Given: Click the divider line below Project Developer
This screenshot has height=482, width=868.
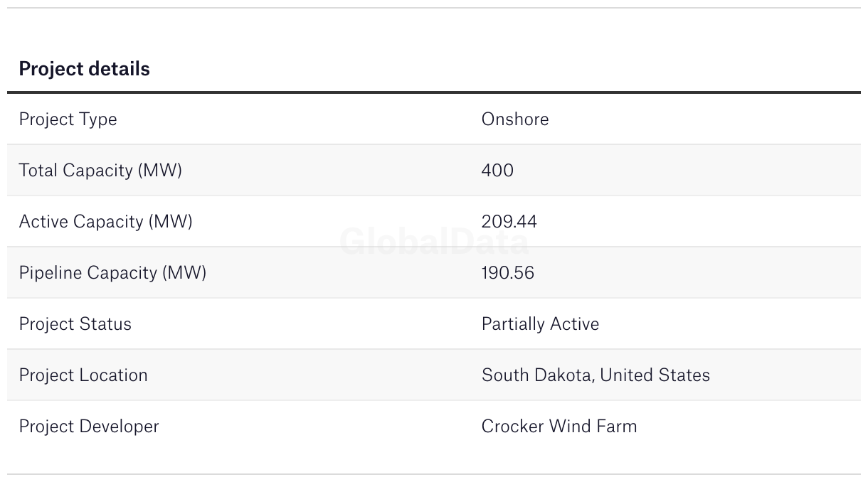Looking at the screenshot, I should tap(434, 474).
